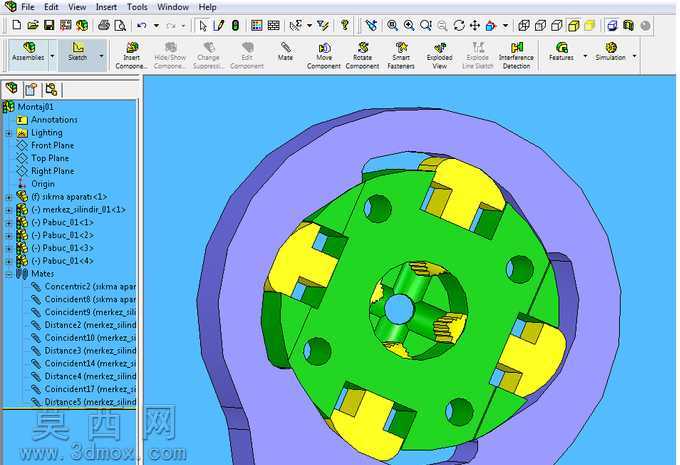Enable Shaded display mode
The width and height of the screenshot is (680, 465).
point(590,26)
